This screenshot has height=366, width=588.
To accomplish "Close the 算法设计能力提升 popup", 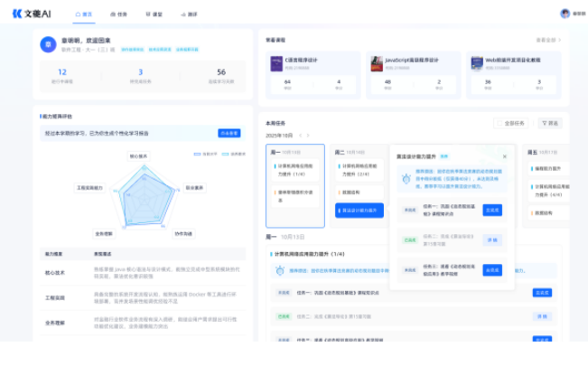I will pos(505,156).
